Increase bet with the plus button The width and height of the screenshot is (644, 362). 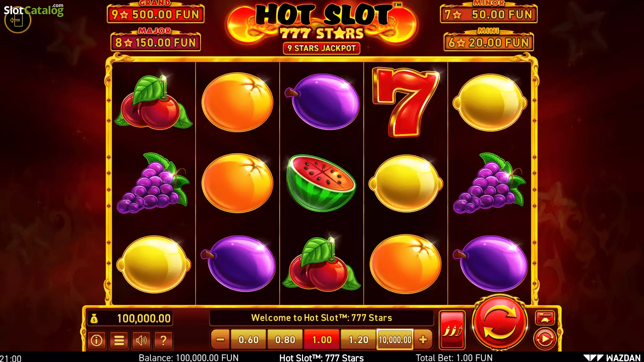[423, 339]
